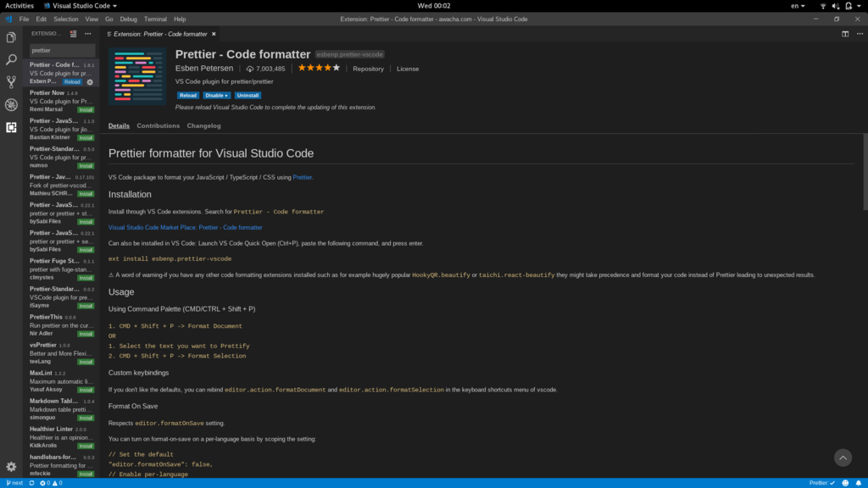Install the numso Prettier-Standard extension
Viewport: 868px width, 488px height.
click(x=86, y=166)
